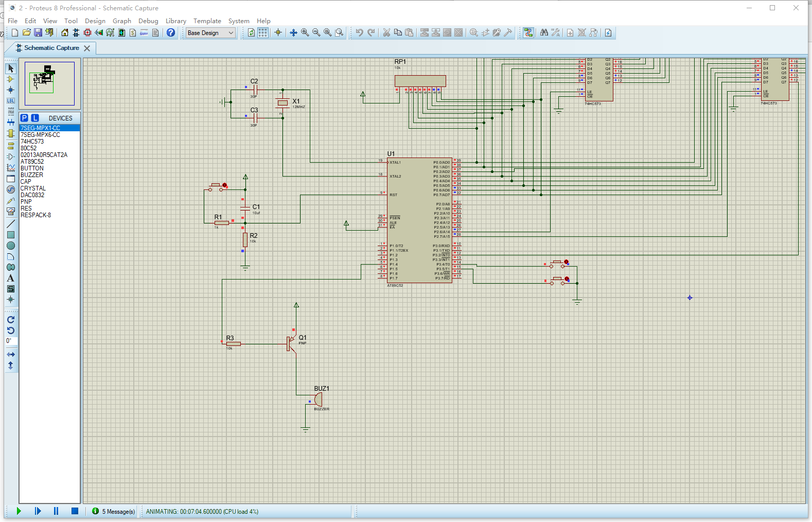Click the Rotate Anti-Clockwise icon
The image size is (812, 522).
(11, 330)
